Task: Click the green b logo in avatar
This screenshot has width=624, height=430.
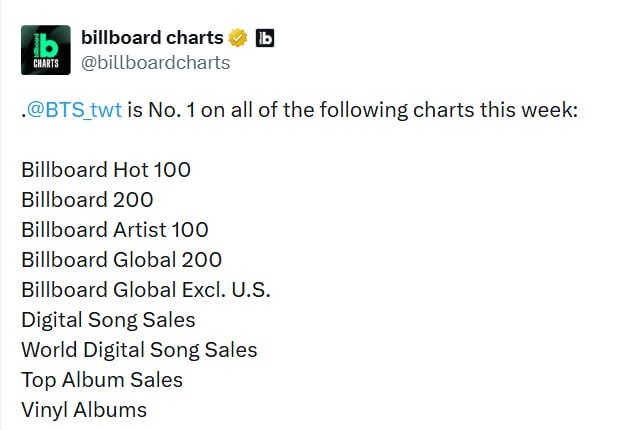Action: 51,44
